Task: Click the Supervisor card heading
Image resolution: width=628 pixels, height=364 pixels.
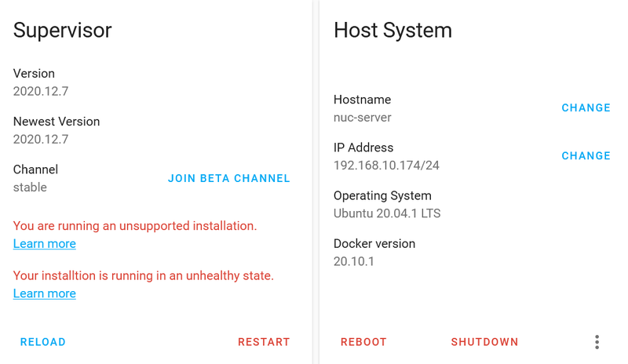Action: click(63, 30)
